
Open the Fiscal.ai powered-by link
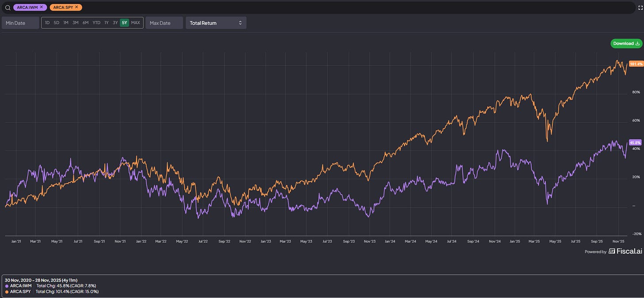(625, 251)
